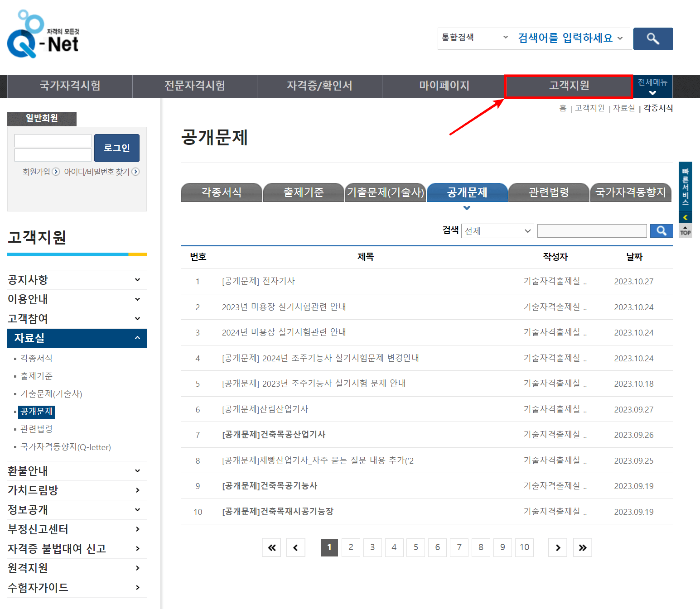The image size is (700, 609).
Task: Switch to the 관련법령 tab
Action: [x=549, y=192]
